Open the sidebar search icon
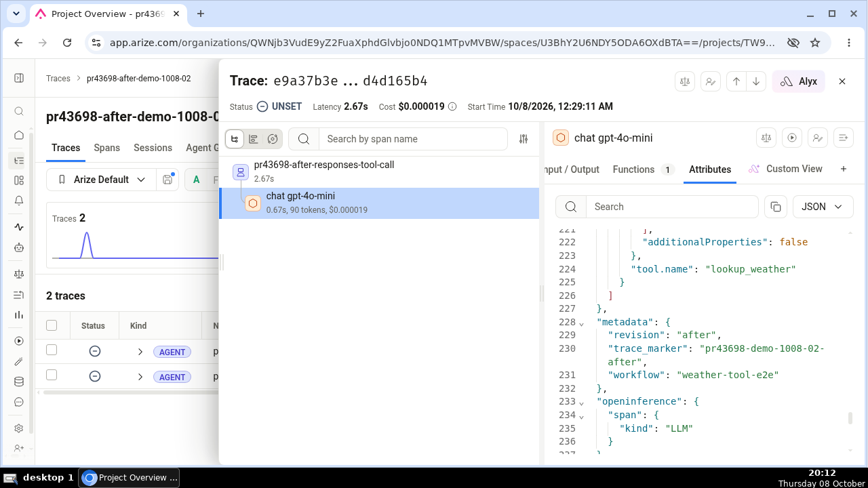The height and width of the screenshot is (488, 868). (19, 112)
